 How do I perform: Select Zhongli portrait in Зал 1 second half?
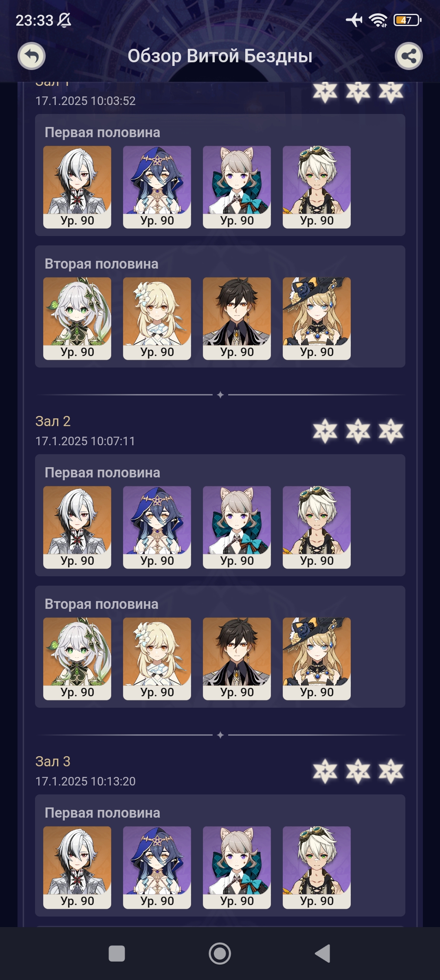tap(237, 319)
